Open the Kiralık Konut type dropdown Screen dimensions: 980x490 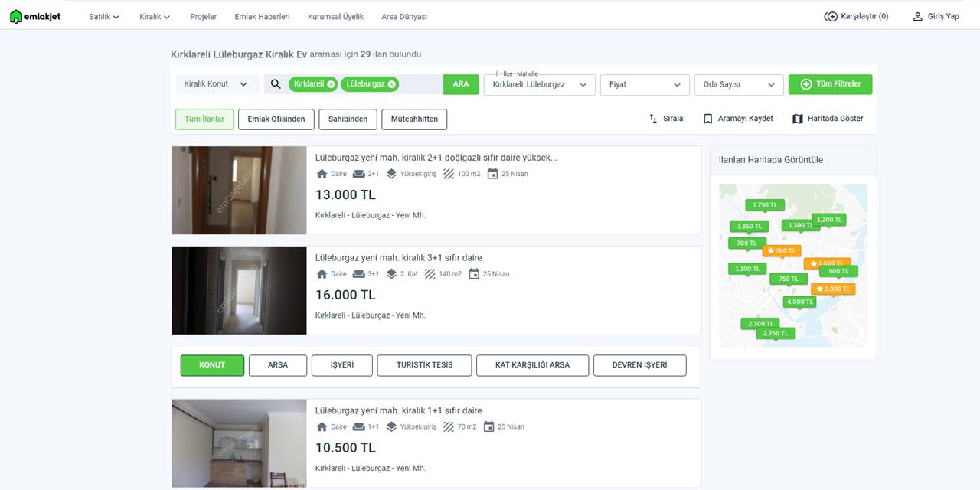pyautogui.click(x=216, y=84)
